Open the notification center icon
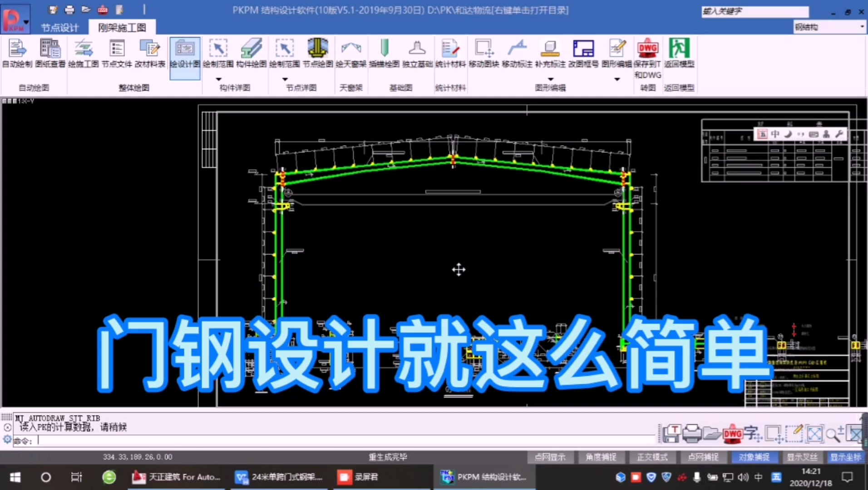The image size is (868, 490). pyautogui.click(x=847, y=477)
